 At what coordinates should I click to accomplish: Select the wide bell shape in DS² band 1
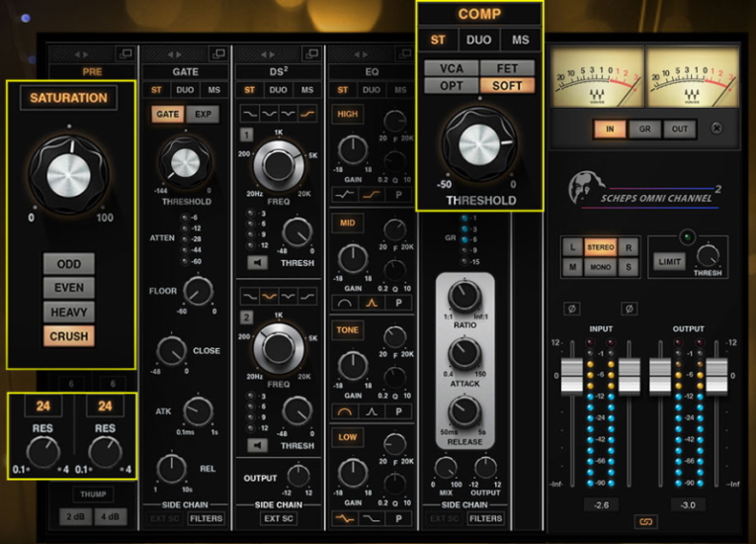tap(269, 115)
